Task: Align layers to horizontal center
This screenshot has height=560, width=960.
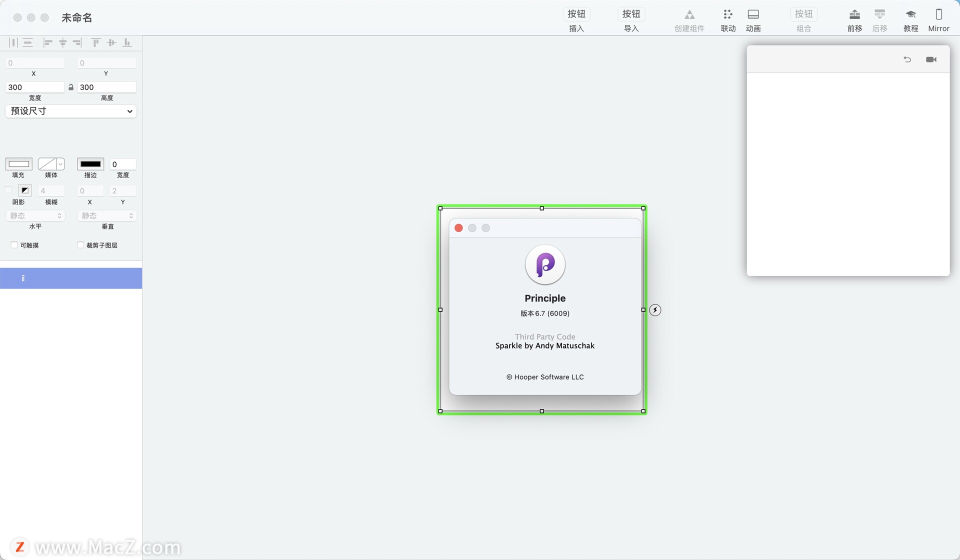Action: tap(63, 43)
